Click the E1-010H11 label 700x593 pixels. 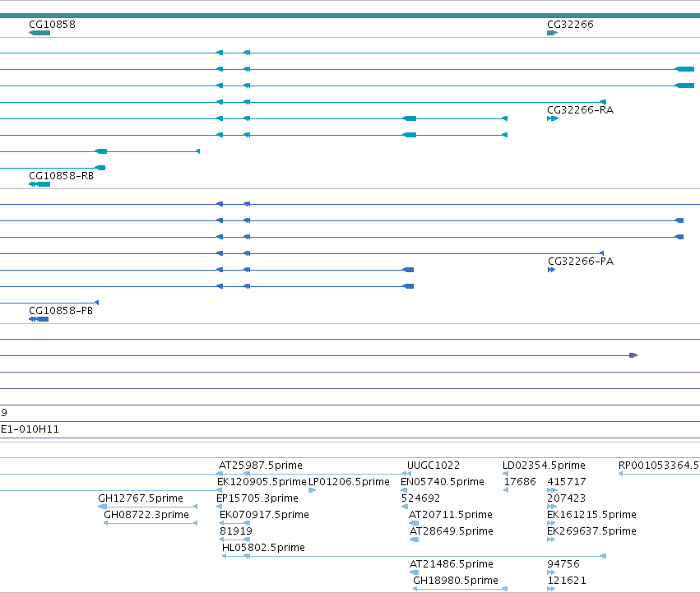(x=30, y=429)
